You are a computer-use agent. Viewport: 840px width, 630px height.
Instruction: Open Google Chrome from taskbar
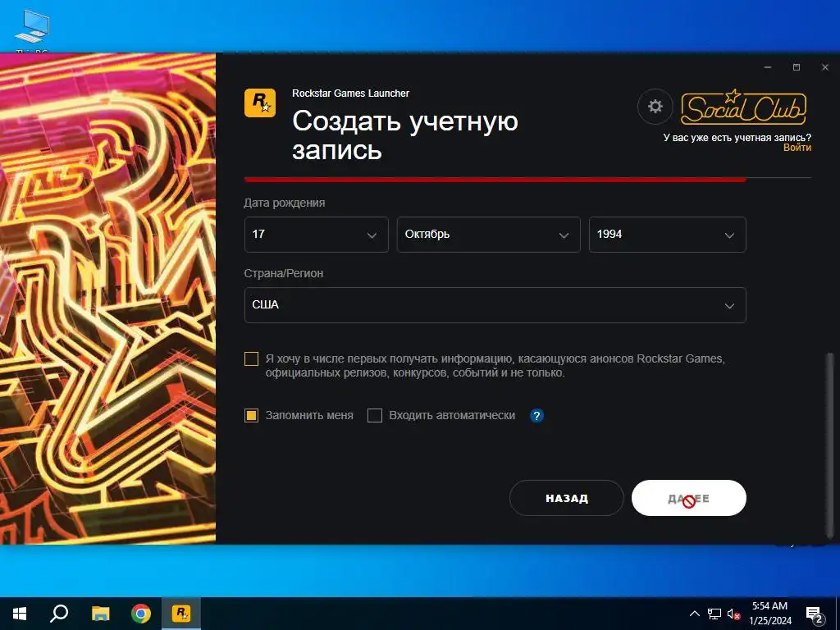click(x=141, y=614)
